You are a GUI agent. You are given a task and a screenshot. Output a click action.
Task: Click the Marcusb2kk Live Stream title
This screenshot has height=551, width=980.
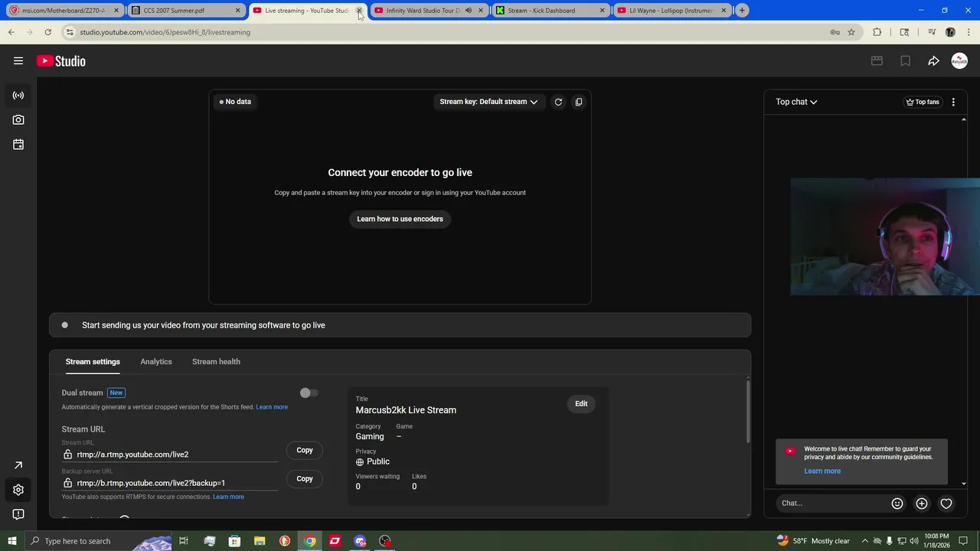(x=406, y=410)
